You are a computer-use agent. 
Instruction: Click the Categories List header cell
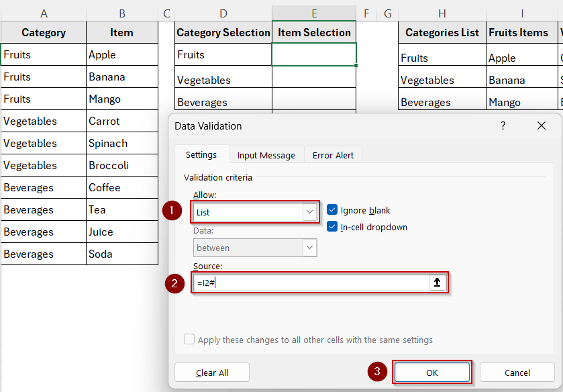[442, 32]
